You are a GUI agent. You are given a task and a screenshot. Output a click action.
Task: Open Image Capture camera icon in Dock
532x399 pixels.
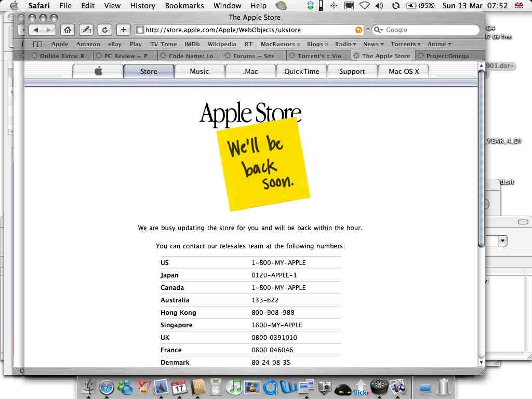click(x=325, y=387)
